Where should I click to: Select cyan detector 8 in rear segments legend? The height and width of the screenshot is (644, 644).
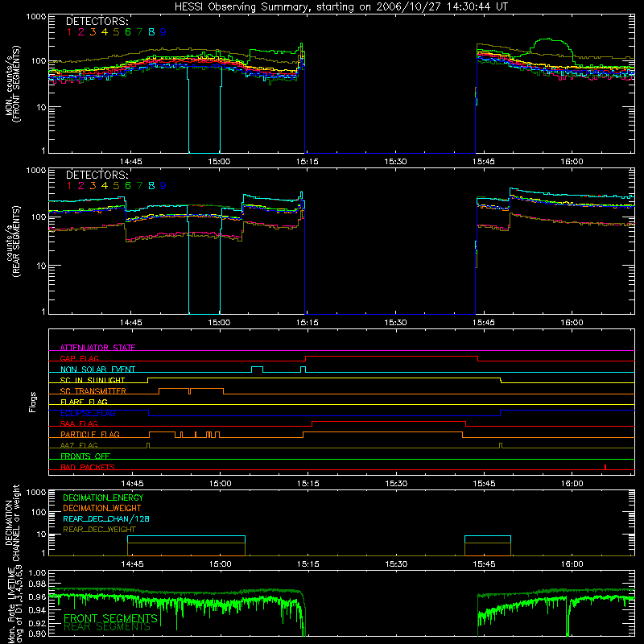pyautogui.click(x=151, y=186)
